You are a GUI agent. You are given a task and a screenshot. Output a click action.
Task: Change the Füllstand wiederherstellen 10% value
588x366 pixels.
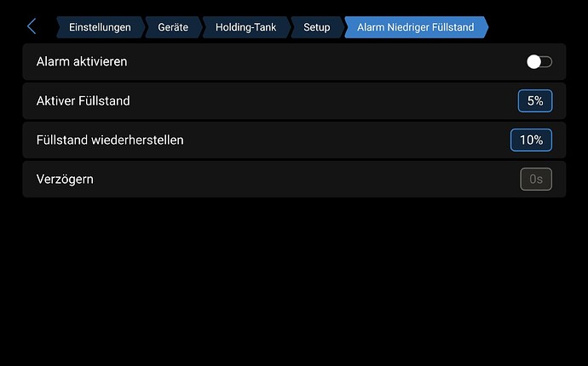pyautogui.click(x=531, y=140)
